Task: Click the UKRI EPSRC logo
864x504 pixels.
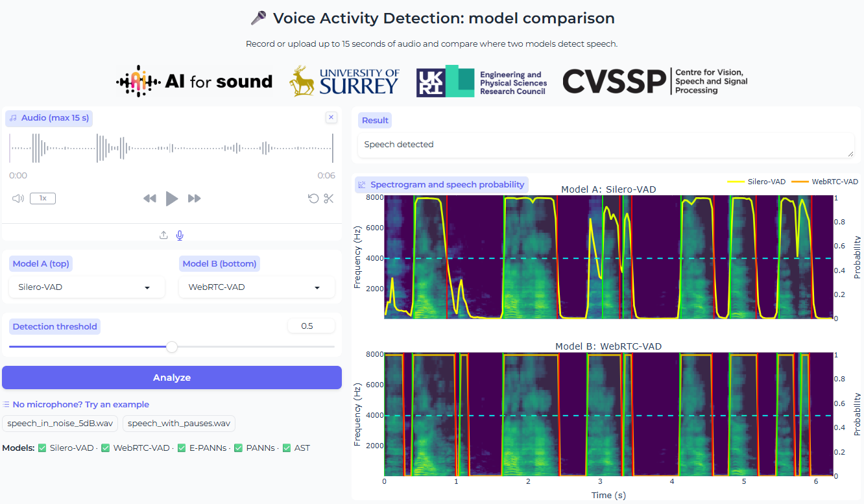Action: point(481,81)
